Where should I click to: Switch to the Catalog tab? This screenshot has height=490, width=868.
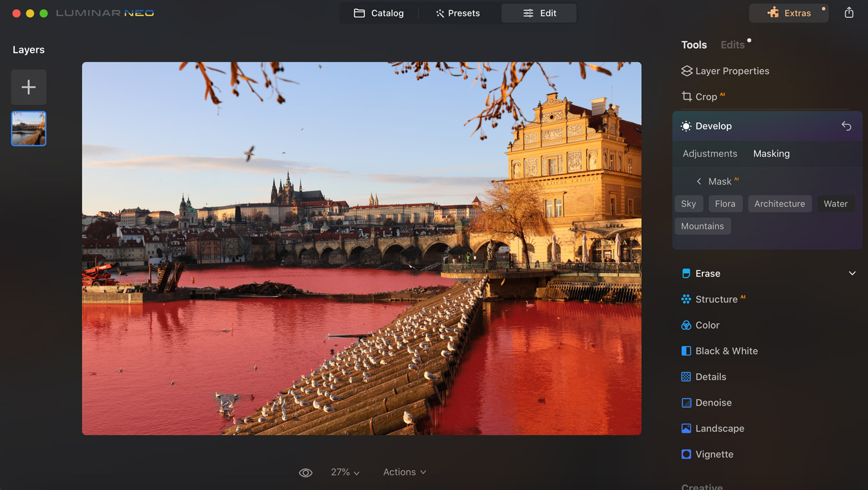379,13
